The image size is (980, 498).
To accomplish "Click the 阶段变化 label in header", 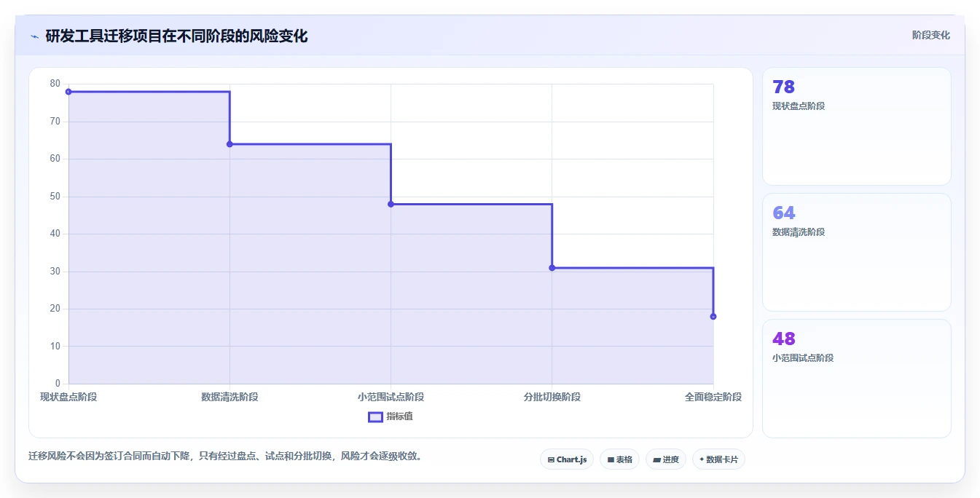I will (x=930, y=35).
